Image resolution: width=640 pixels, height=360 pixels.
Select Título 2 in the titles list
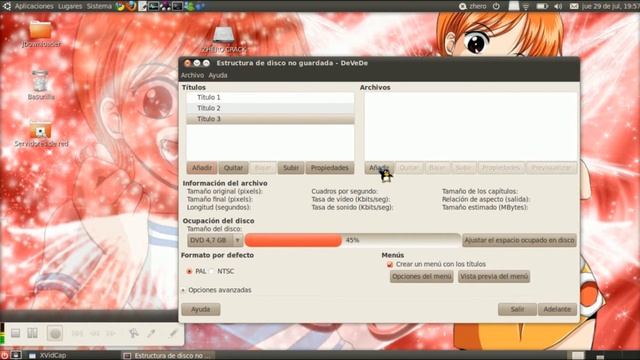point(270,108)
